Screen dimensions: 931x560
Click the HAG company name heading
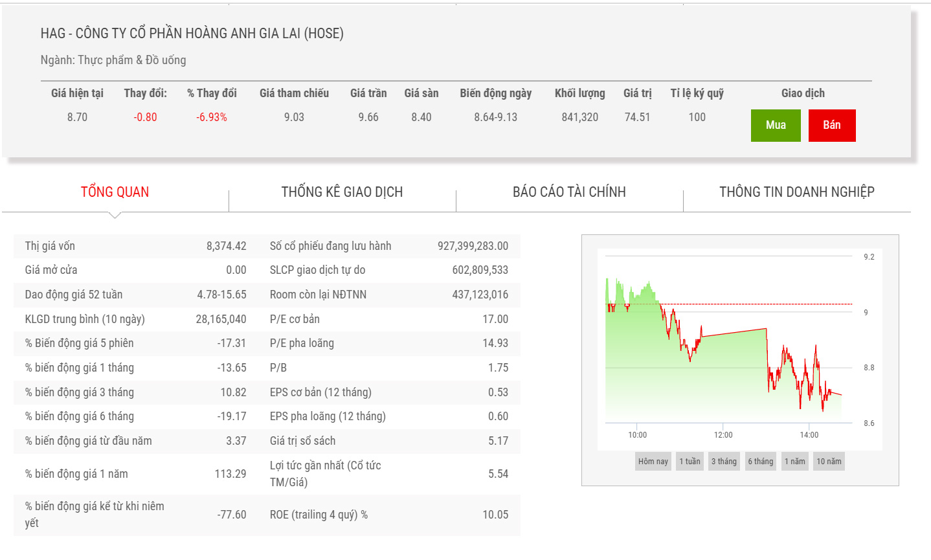tap(192, 33)
